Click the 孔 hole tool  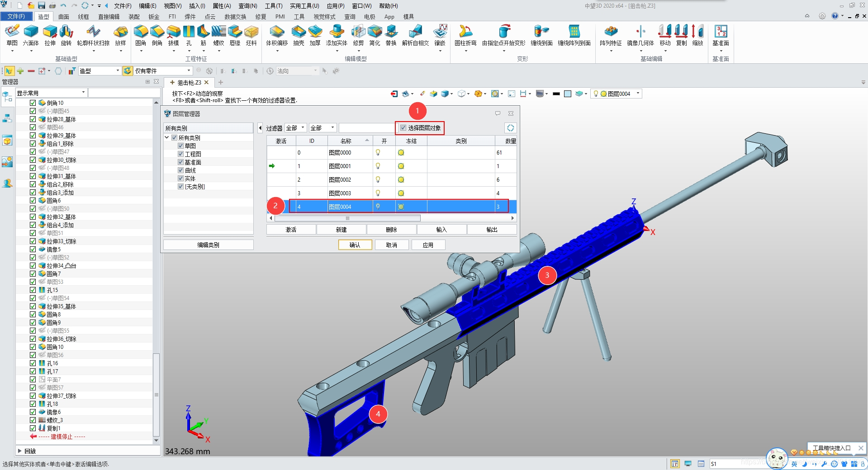[189, 35]
